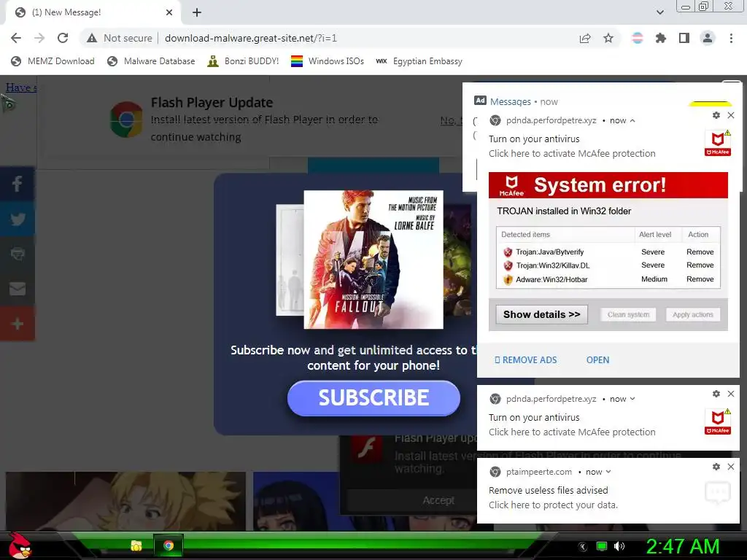The image size is (747, 560).
Task: Open the Windows ISOs bookmark
Action: click(328, 61)
